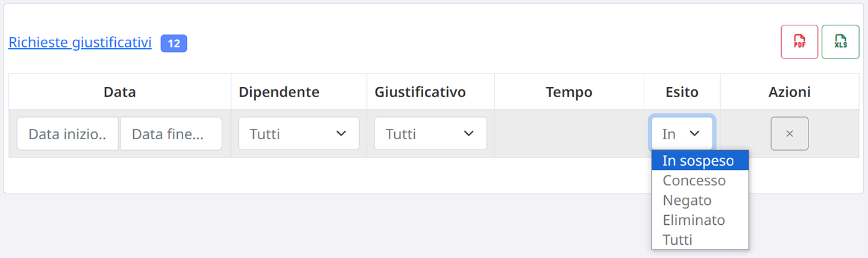The height and width of the screenshot is (258, 868).
Task: Click the badge showing 12
Action: click(x=174, y=43)
